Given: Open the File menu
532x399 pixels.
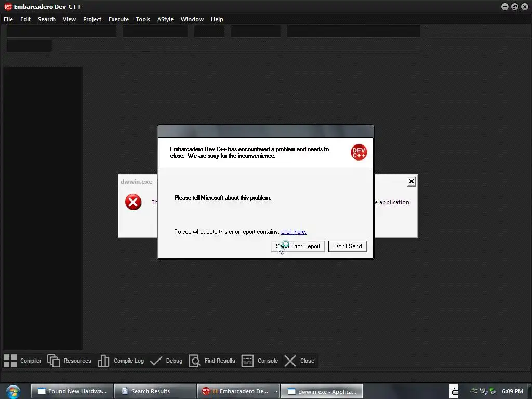Looking at the screenshot, I should point(8,19).
